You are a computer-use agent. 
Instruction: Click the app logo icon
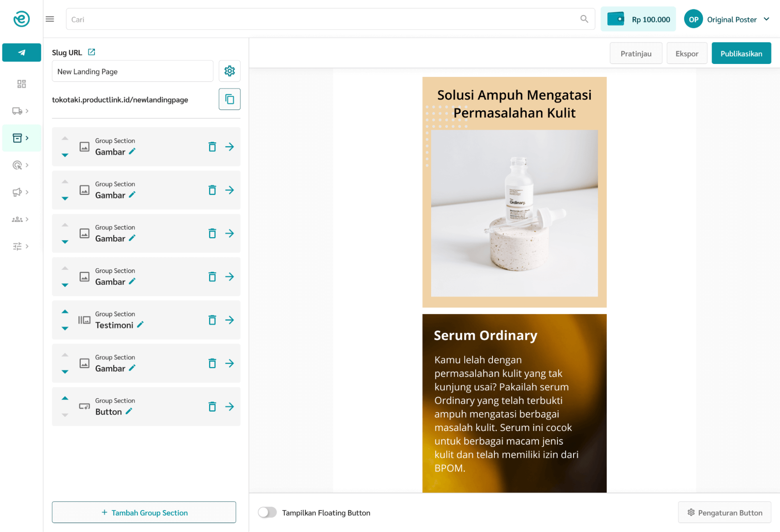coord(21,19)
